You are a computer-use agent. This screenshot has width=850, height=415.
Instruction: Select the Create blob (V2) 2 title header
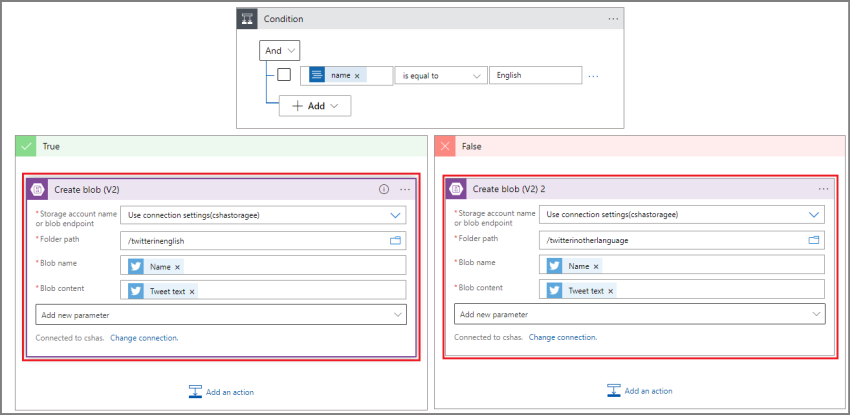tap(509, 189)
